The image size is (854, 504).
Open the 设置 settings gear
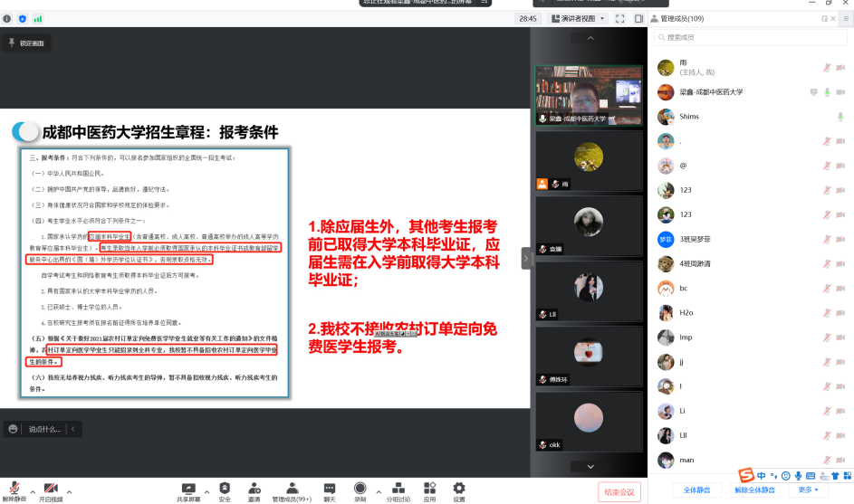click(459, 488)
